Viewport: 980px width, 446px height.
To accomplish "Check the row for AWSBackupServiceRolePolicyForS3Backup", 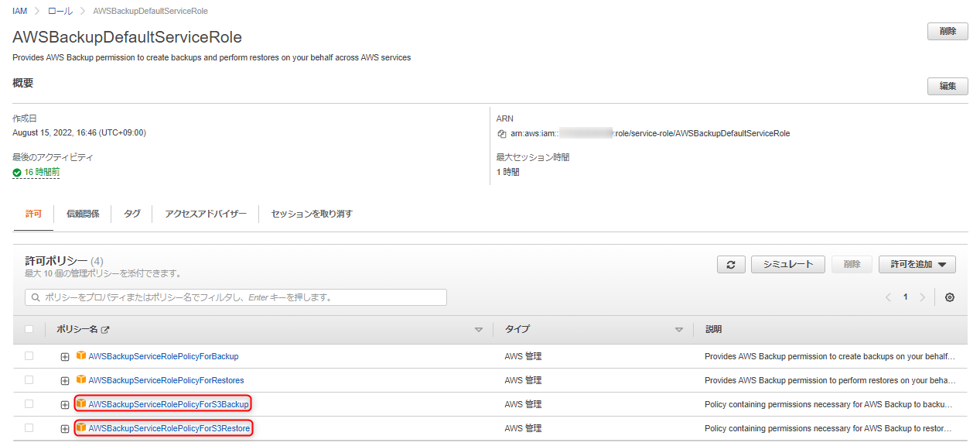I will click(x=29, y=404).
